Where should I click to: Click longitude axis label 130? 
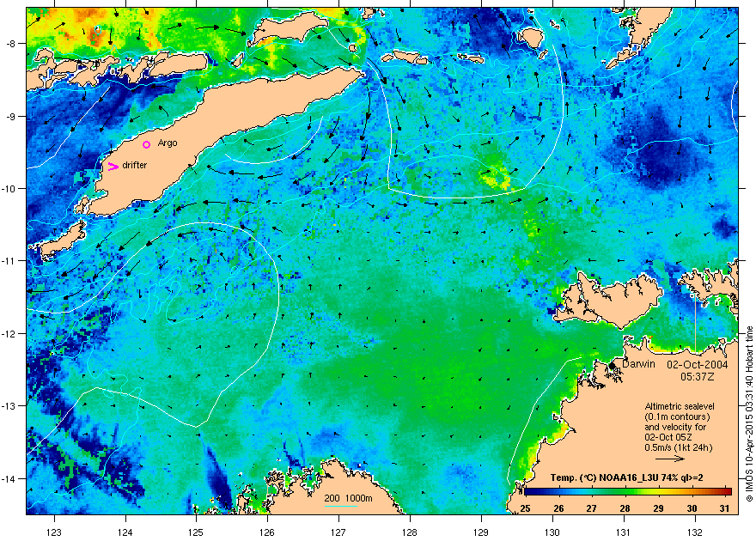552,532
